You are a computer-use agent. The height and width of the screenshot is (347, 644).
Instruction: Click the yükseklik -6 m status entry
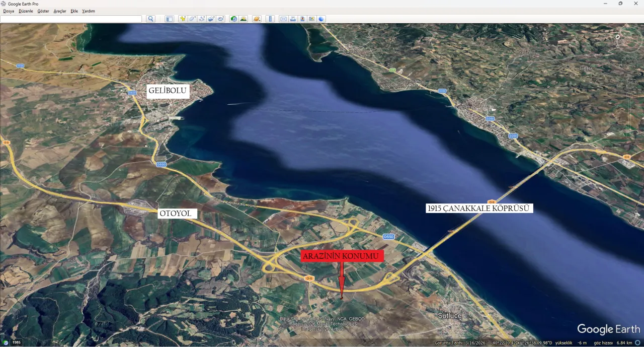click(x=572, y=343)
